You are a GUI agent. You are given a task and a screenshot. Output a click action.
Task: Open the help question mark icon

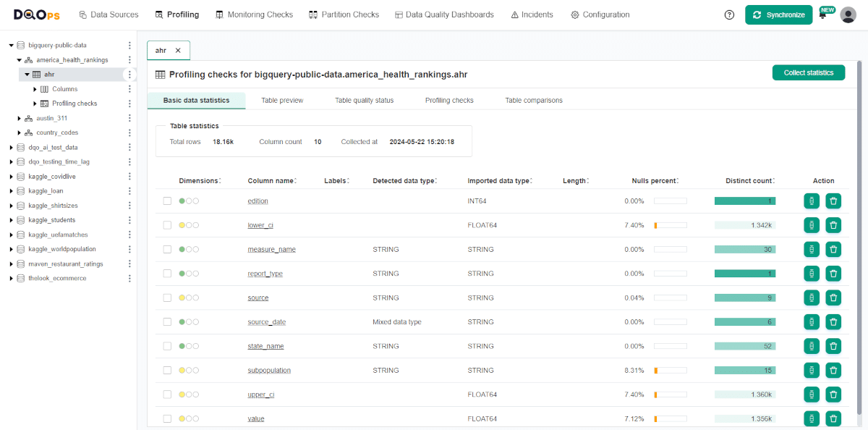pos(729,14)
